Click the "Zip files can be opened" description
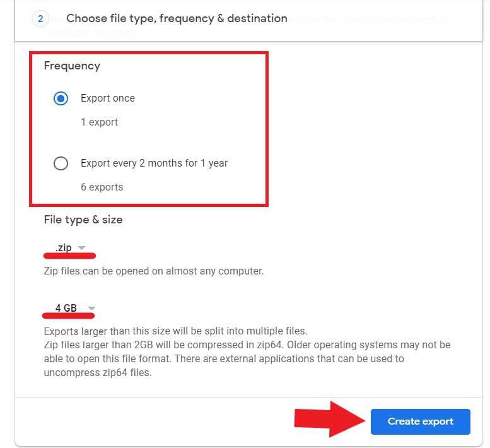The height and width of the screenshot is (448, 490). click(153, 271)
